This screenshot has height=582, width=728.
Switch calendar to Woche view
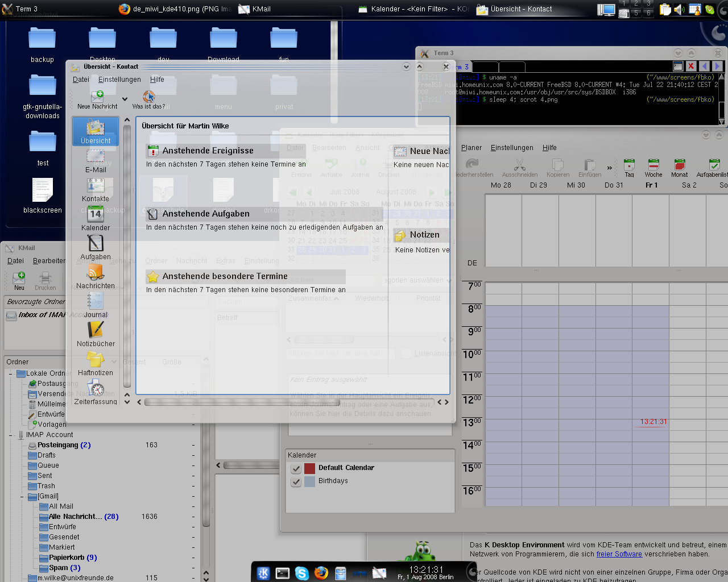point(653,168)
